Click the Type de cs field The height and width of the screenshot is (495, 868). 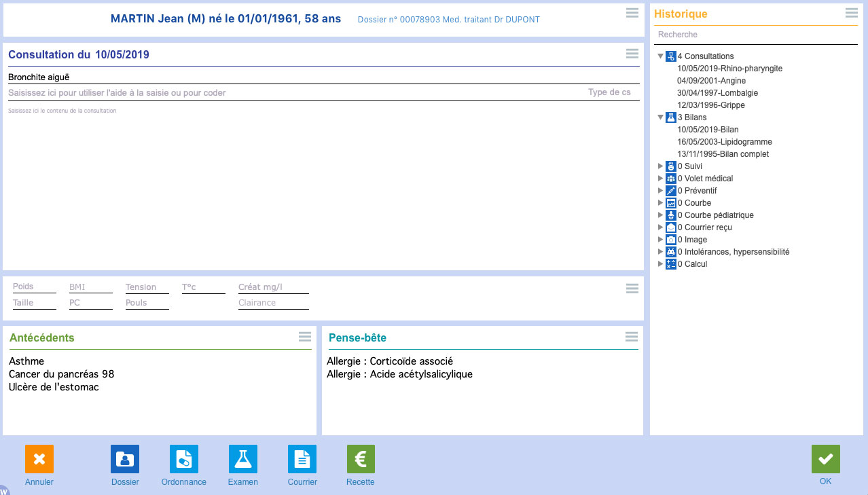[609, 92]
